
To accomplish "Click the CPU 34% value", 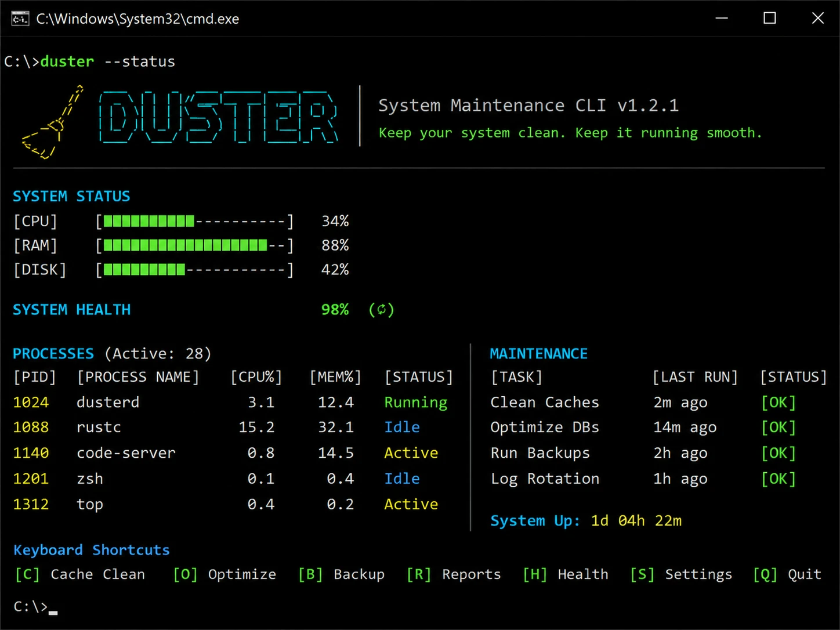I will [x=335, y=221].
